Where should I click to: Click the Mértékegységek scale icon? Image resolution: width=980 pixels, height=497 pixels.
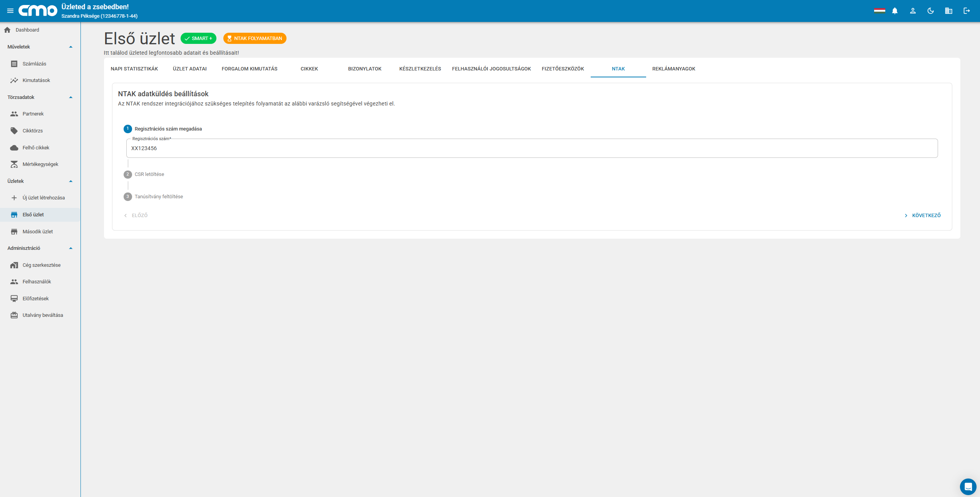14,164
